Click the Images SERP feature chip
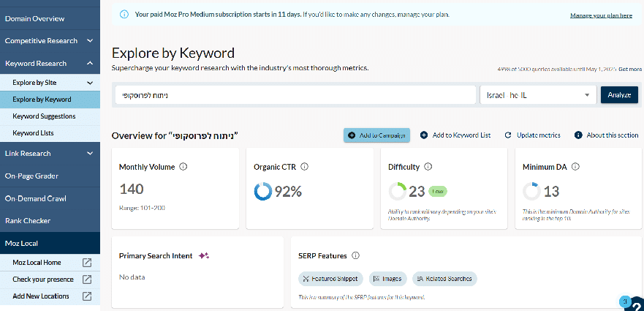Viewport: 644px width, 311px height. (387, 279)
